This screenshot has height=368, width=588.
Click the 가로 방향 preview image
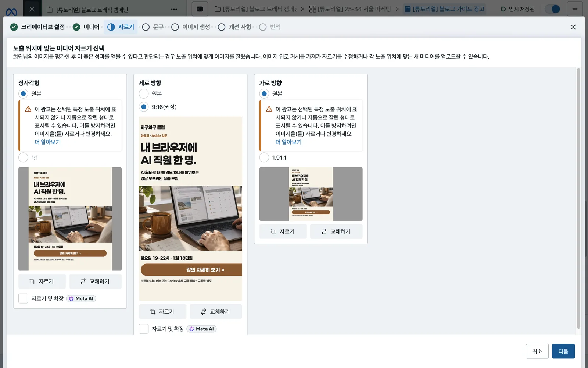(311, 194)
